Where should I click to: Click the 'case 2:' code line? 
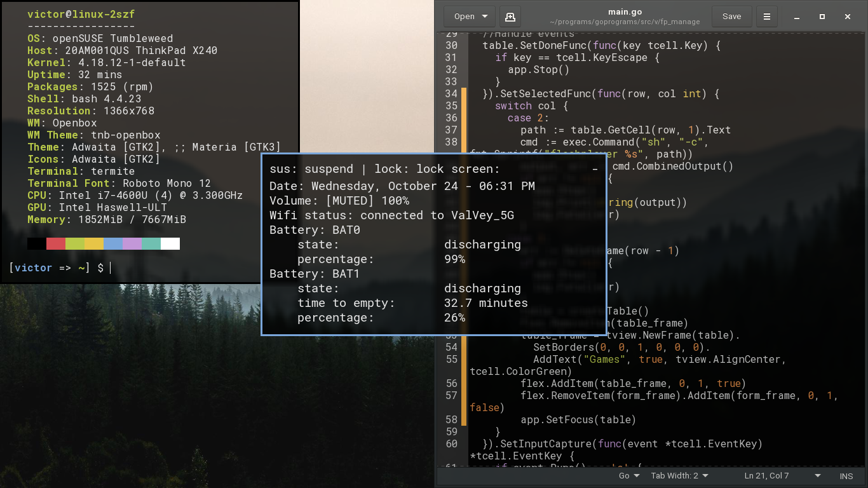point(528,118)
